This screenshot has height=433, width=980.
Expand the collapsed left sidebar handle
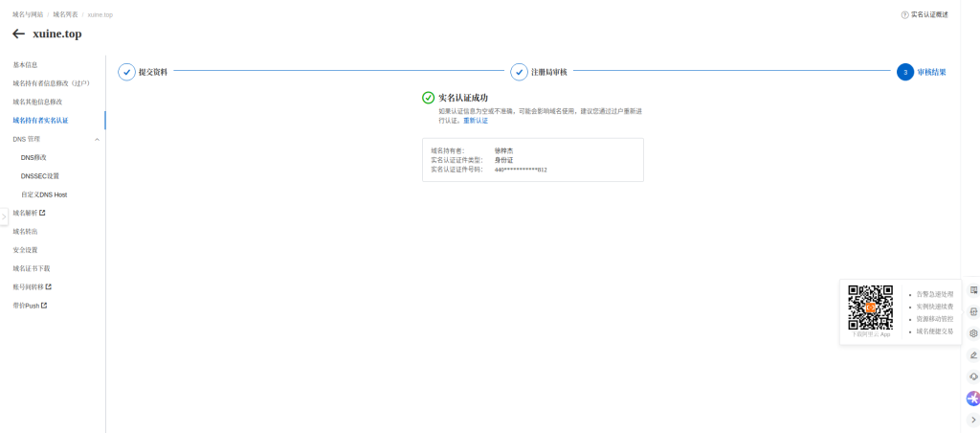tap(4, 216)
